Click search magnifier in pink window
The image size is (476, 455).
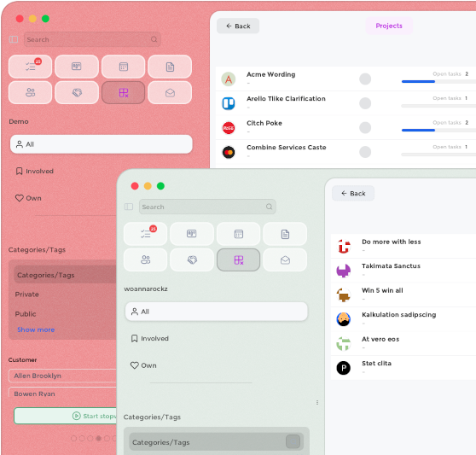click(154, 39)
